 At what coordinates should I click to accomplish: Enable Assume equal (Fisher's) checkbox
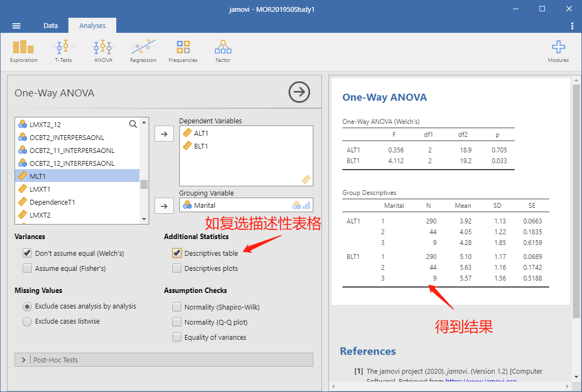pyautogui.click(x=27, y=268)
